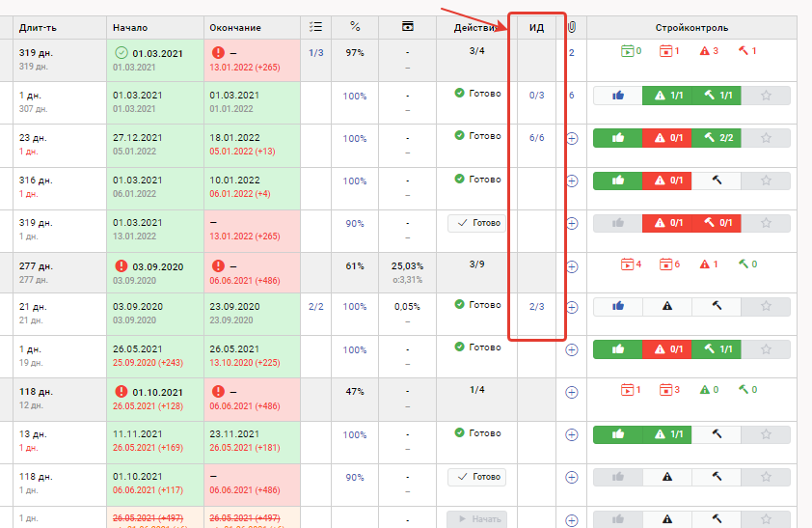812x528 pixels.
Task: Click the plus icon in the ИД 6/6 row
Action: tap(571, 138)
